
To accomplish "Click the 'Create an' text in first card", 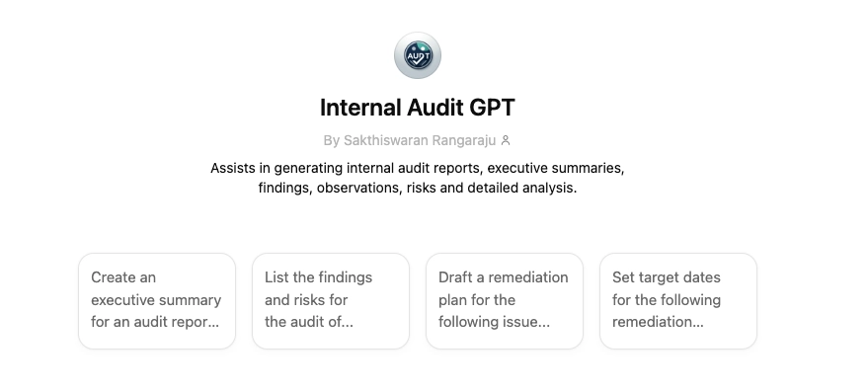I will tap(123, 277).
